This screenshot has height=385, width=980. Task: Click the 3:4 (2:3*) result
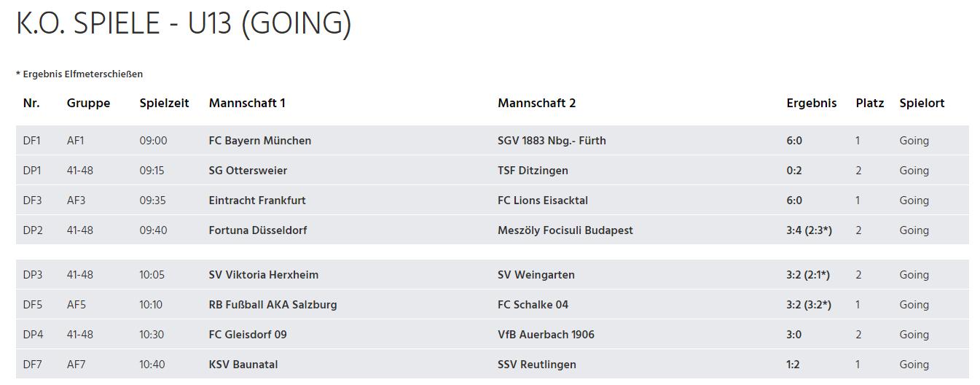tap(809, 230)
